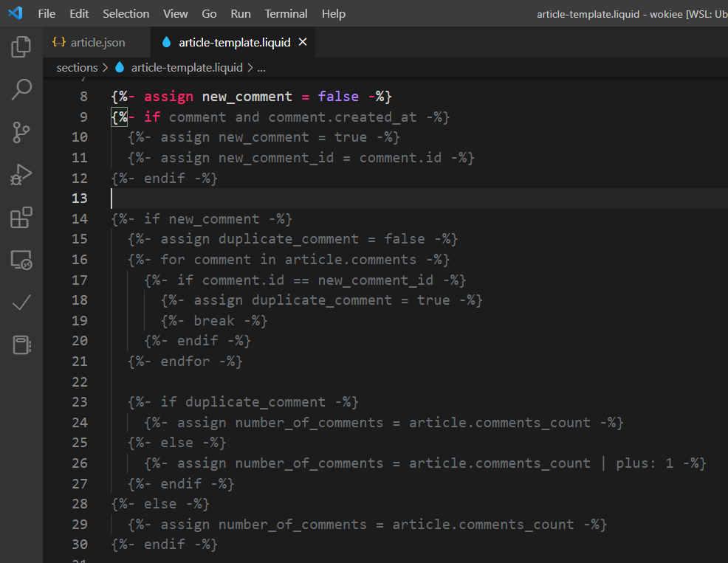
Task: Open the Run menu
Action: tap(241, 14)
